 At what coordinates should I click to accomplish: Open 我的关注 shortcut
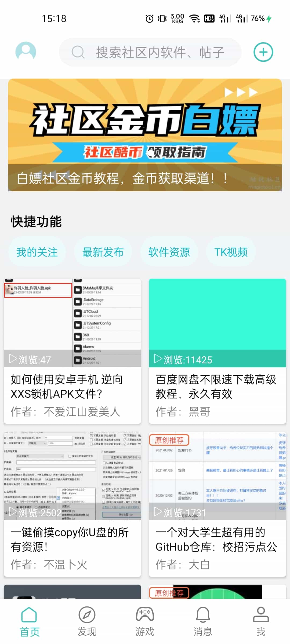tap(37, 252)
